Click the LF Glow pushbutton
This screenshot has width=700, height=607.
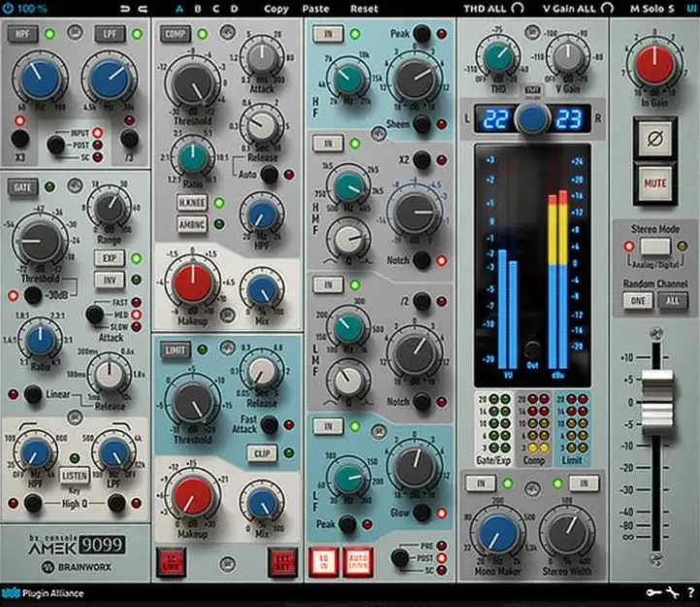point(422,513)
